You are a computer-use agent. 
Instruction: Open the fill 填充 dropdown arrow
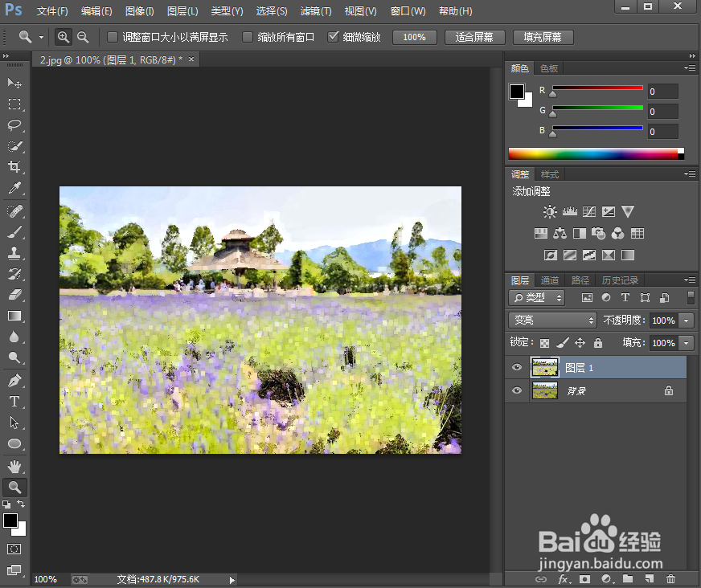click(x=687, y=343)
